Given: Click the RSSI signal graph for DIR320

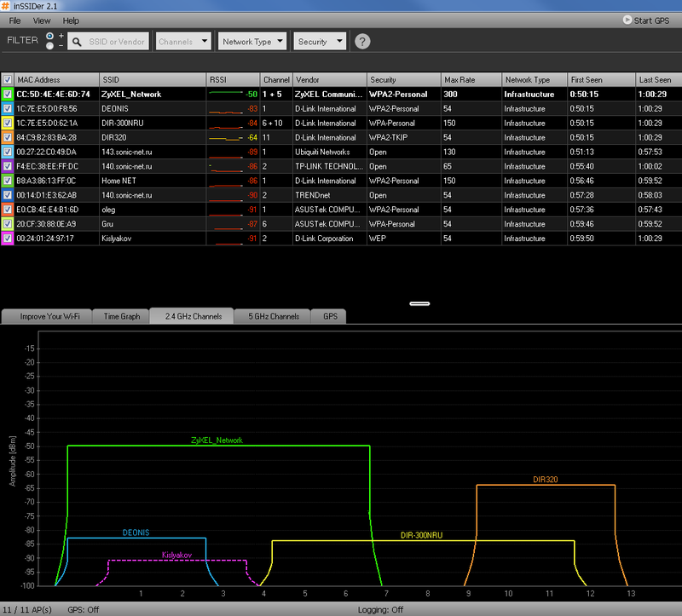Looking at the screenshot, I should (x=226, y=137).
